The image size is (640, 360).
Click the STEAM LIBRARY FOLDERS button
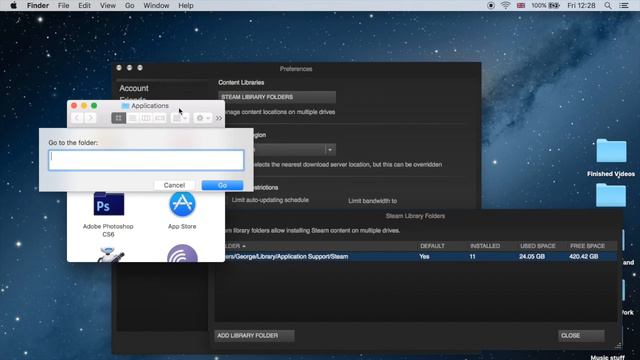pyautogui.click(x=277, y=97)
